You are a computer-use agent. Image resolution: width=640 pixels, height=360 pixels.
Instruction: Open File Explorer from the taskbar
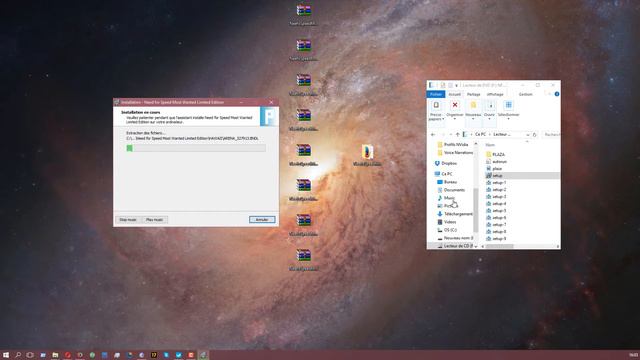pos(55,355)
